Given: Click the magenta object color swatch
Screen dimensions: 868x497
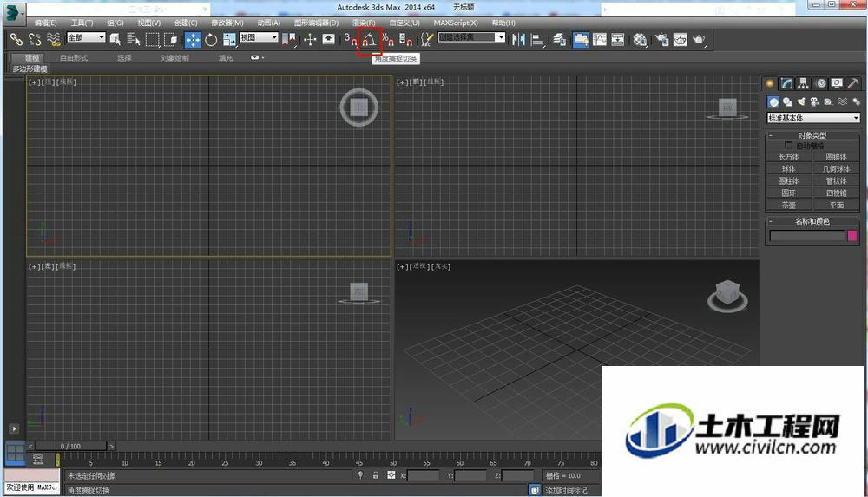Looking at the screenshot, I should [852, 236].
